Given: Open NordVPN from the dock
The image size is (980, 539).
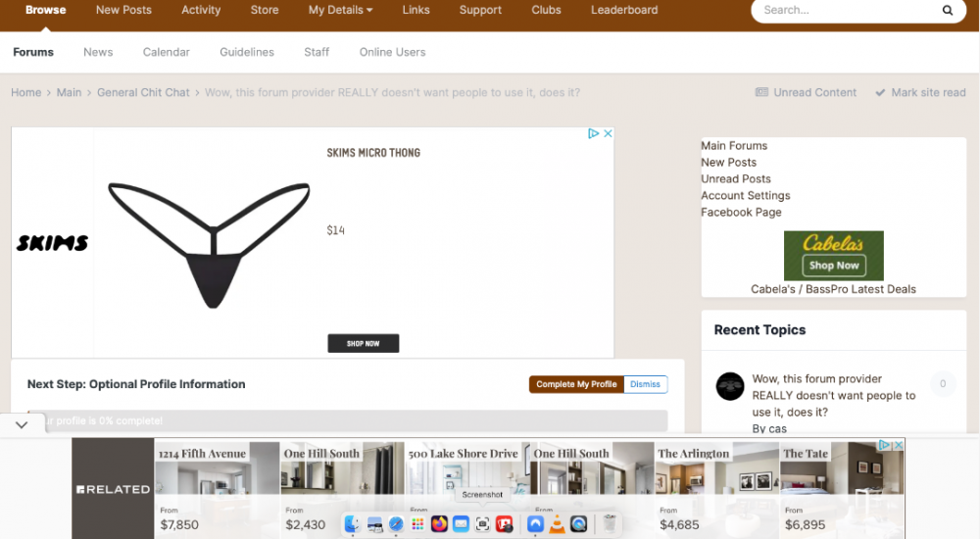Looking at the screenshot, I should (535, 524).
